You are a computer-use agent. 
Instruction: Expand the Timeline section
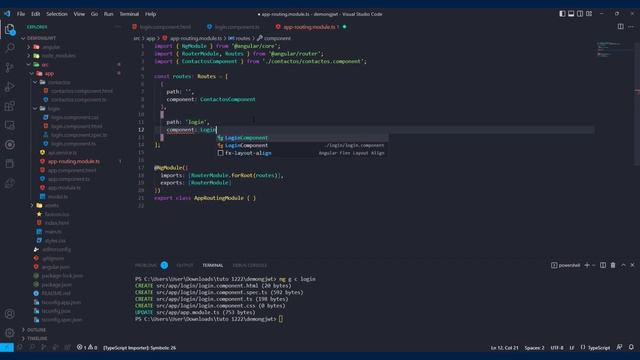tap(37, 338)
